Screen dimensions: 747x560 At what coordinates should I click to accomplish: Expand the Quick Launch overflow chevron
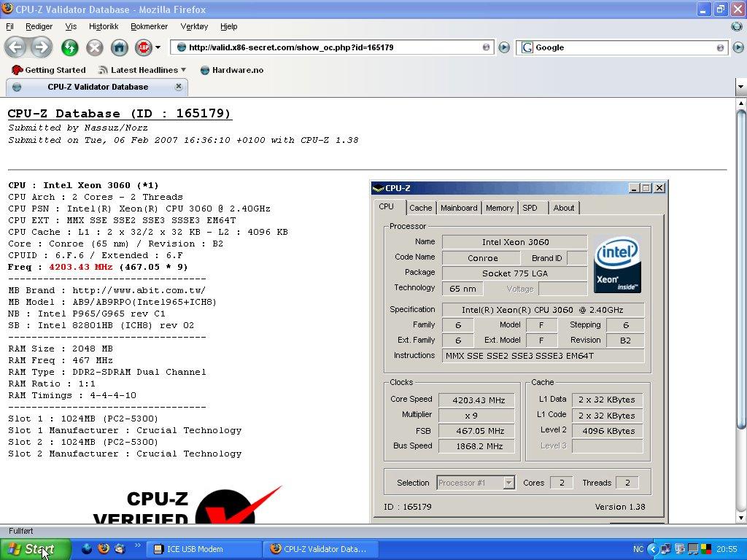(x=138, y=545)
